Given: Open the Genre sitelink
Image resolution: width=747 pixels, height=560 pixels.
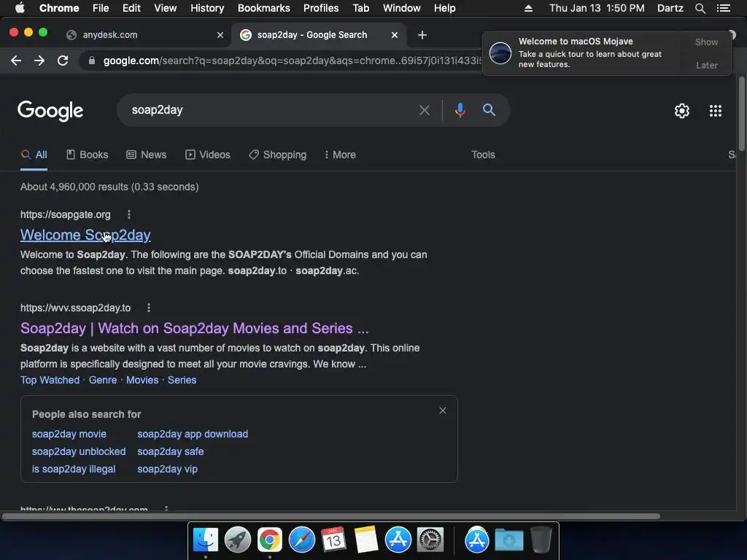Looking at the screenshot, I should (x=103, y=380).
